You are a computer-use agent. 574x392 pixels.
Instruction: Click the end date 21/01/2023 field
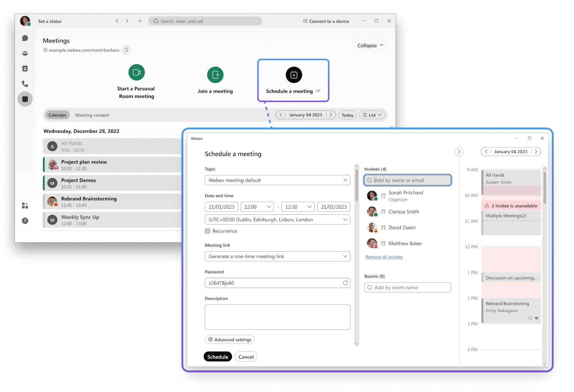pos(334,207)
